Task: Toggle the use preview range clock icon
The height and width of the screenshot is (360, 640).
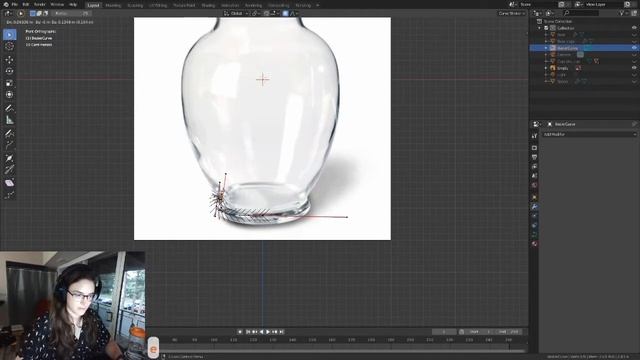Action: 462,332
